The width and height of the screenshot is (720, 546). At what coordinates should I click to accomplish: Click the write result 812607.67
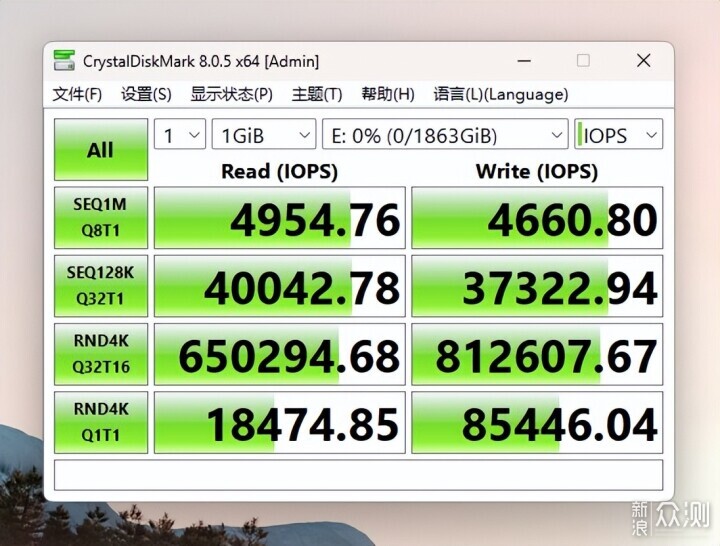tap(537, 354)
